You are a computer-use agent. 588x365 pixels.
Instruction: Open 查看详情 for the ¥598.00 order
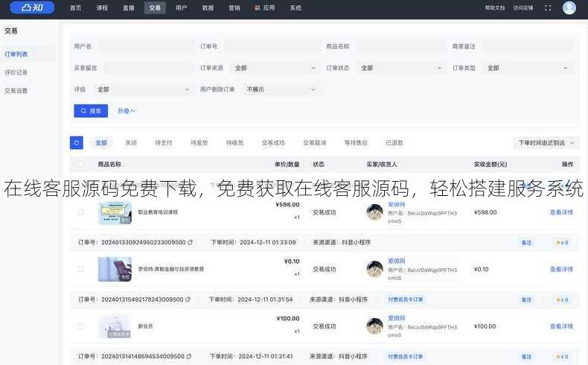click(x=561, y=212)
